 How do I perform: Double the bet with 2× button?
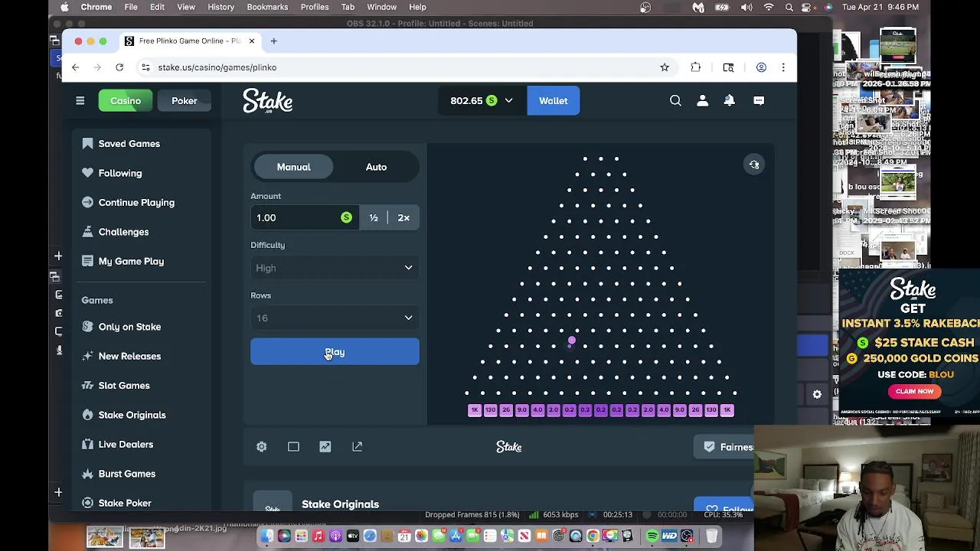coord(403,218)
